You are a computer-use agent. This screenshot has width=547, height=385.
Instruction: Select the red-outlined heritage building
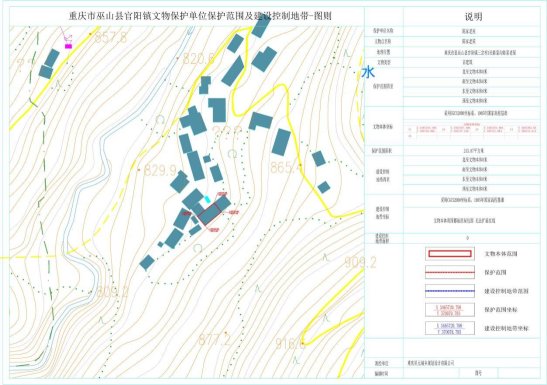point(209,214)
